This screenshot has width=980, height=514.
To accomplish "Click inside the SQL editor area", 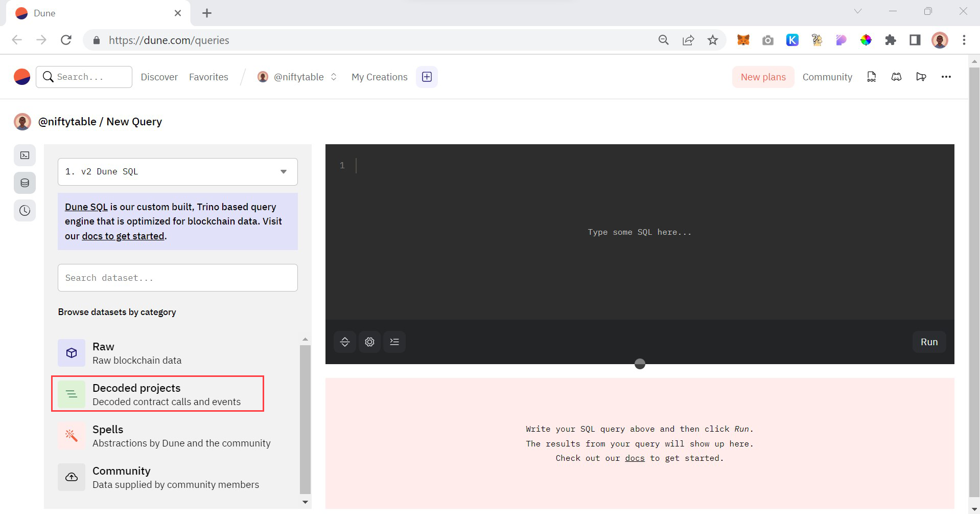I will click(640, 232).
